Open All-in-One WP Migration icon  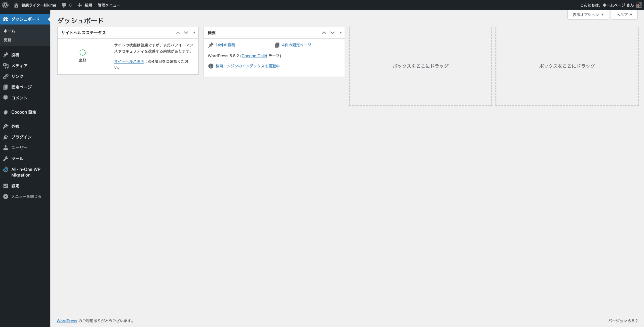click(x=6, y=170)
